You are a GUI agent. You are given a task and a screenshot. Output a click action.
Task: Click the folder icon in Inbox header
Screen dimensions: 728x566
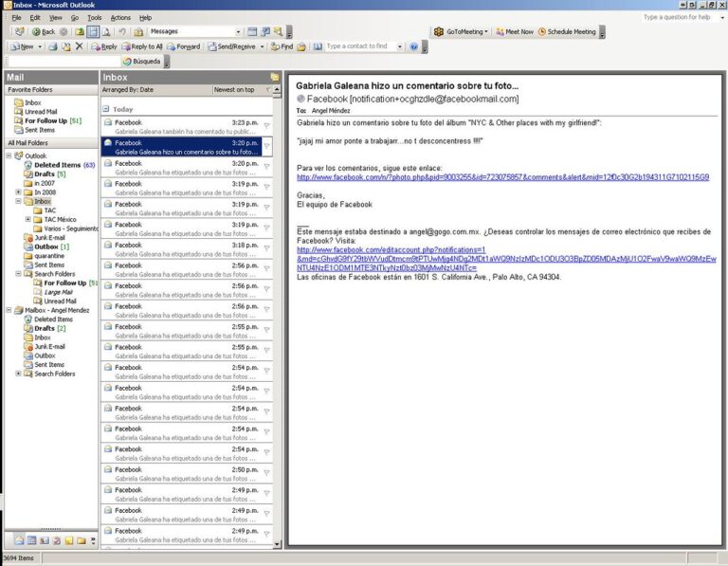(x=275, y=77)
